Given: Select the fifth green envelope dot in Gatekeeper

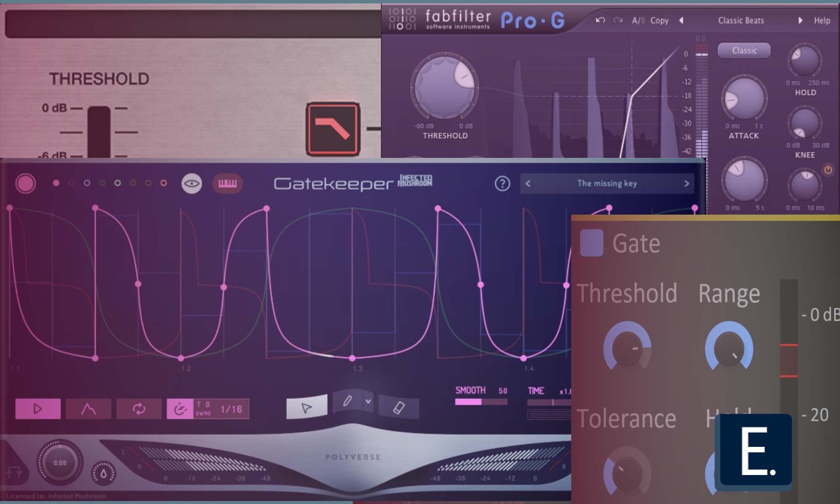Looking at the screenshot, I should pos(118,183).
